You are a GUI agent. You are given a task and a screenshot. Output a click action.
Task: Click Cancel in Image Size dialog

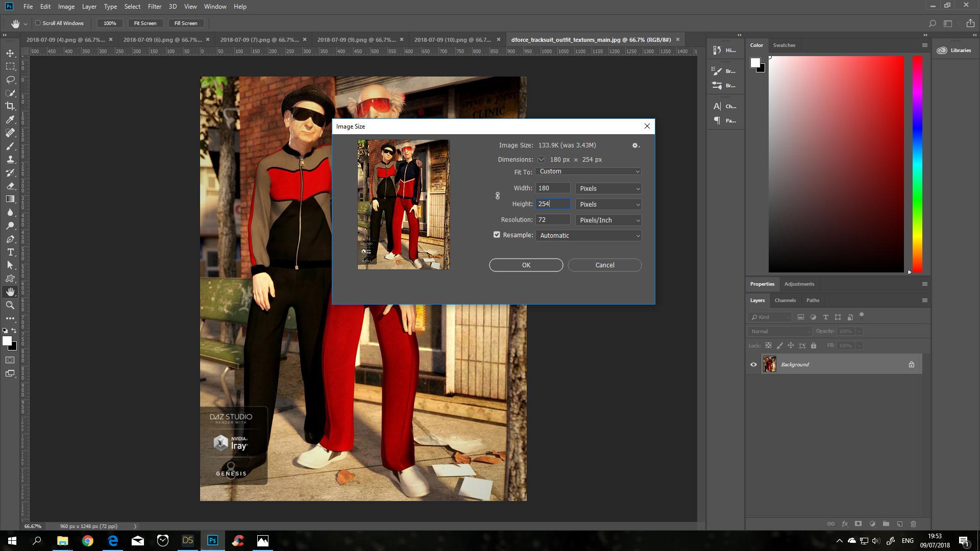pos(604,265)
